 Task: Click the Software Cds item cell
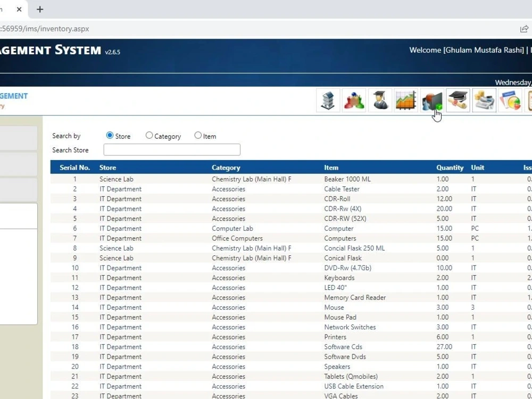click(x=343, y=347)
